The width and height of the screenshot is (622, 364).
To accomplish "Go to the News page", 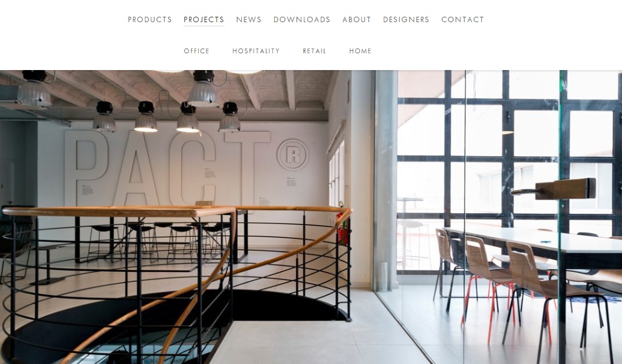I will 248,19.
